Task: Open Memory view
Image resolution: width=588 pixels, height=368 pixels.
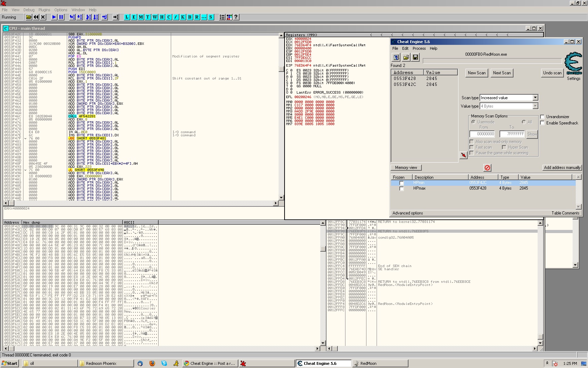Action: [x=406, y=168]
